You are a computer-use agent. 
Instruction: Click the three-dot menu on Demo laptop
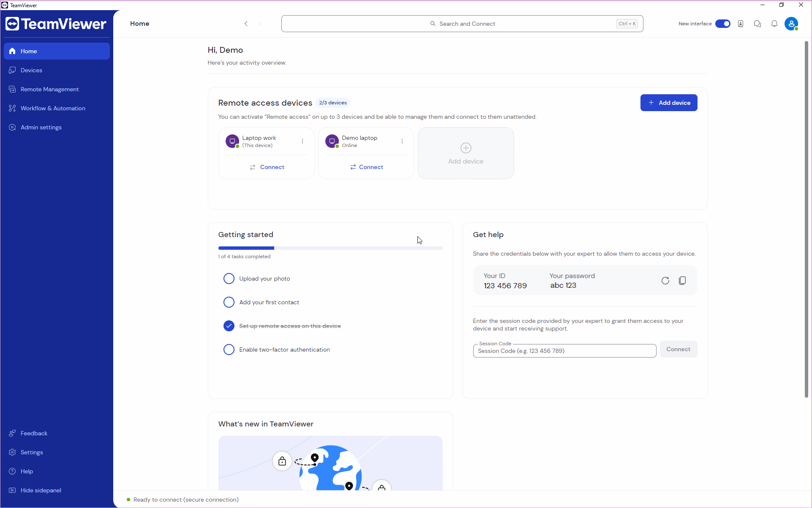coord(402,140)
